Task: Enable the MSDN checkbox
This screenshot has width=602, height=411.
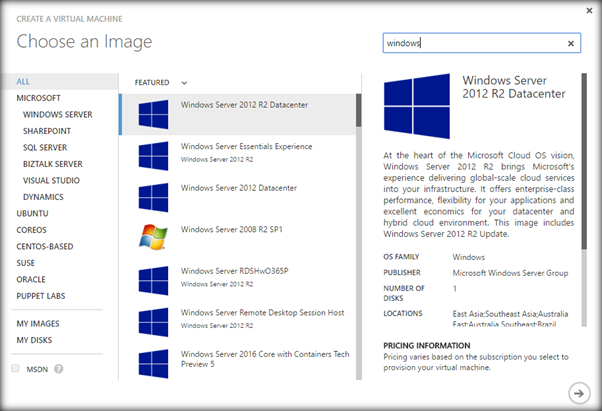Action: [x=15, y=368]
